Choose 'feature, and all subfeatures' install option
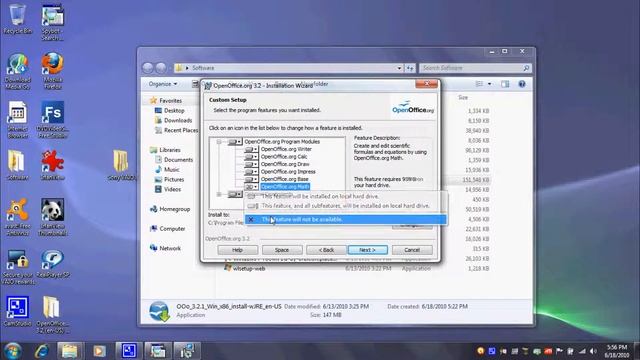640x360 pixels. tap(345, 206)
